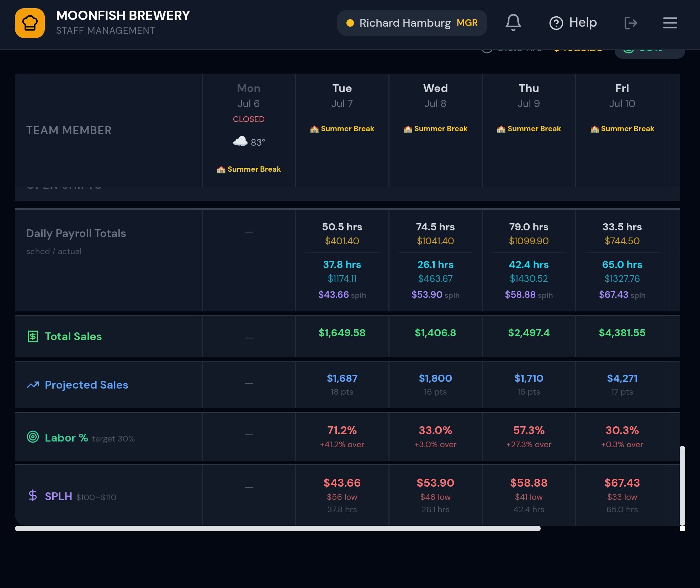Open Richard Hamburg user profile chip
The height and width of the screenshot is (588, 700).
point(412,23)
